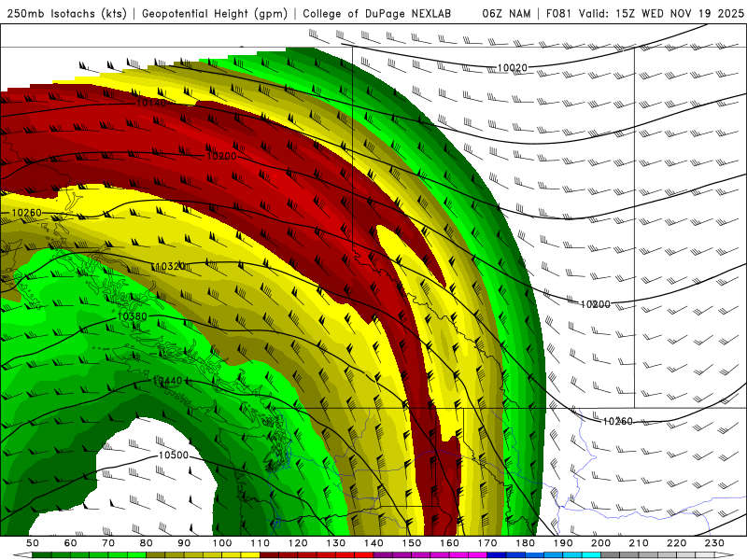Click the "College of DuPage NEXLAB" credit text
Viewport: 747px width, 560px height.
tap(377, 13)
